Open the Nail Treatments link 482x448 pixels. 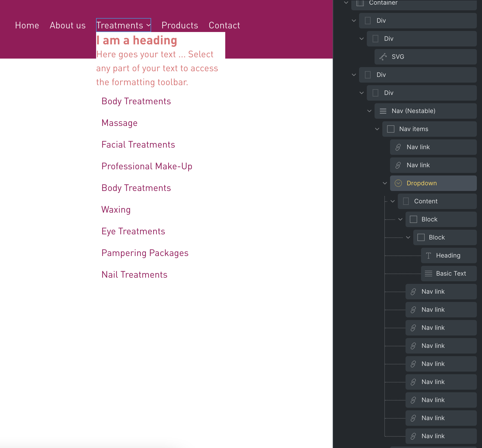134,275
